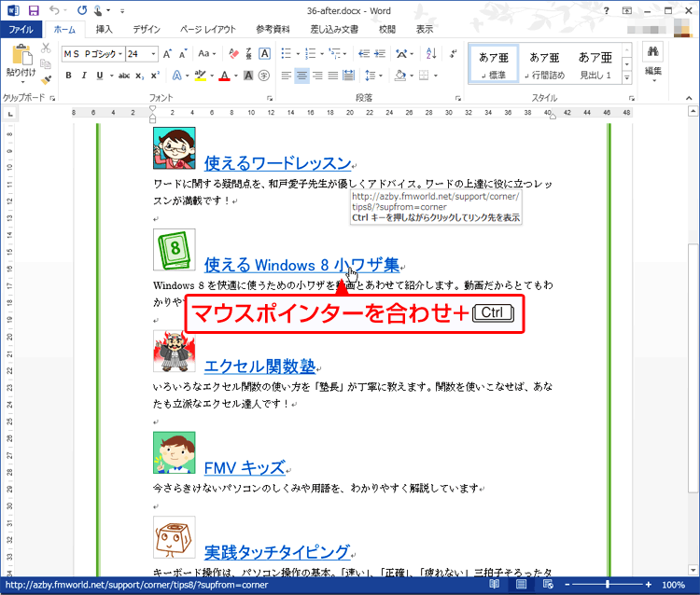Switch to the ページ レイアウト tab
The width and height of the screenshot is (700, 595).
pyautogui.click(x=208, y=30)
